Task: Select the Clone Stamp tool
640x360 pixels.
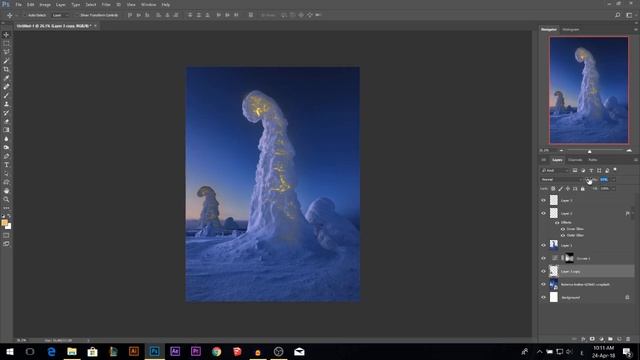Action: pyautogui.click(x=6, y=104)
